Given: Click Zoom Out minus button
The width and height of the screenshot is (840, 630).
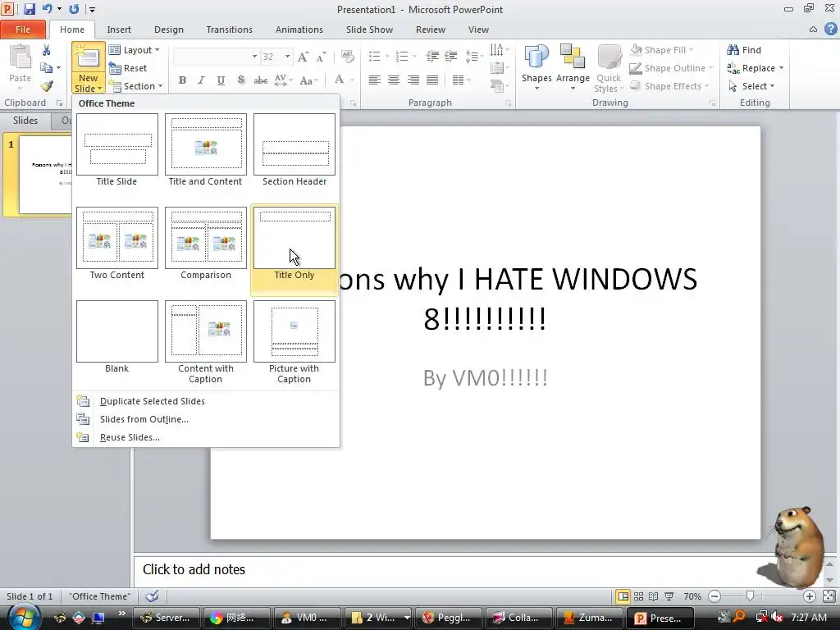Looking at the screenshot, I should click(x=714, y=596).
